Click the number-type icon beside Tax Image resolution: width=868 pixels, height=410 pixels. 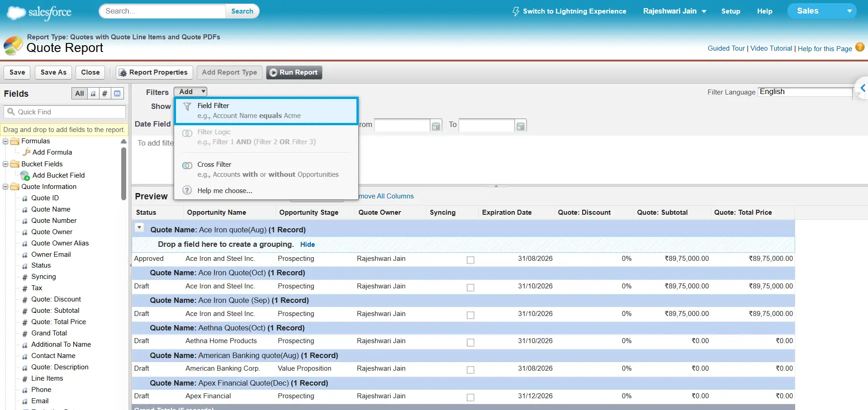25,288
